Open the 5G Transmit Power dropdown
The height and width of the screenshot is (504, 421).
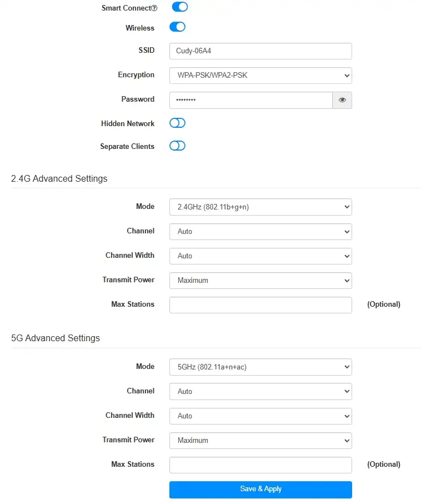260,440
